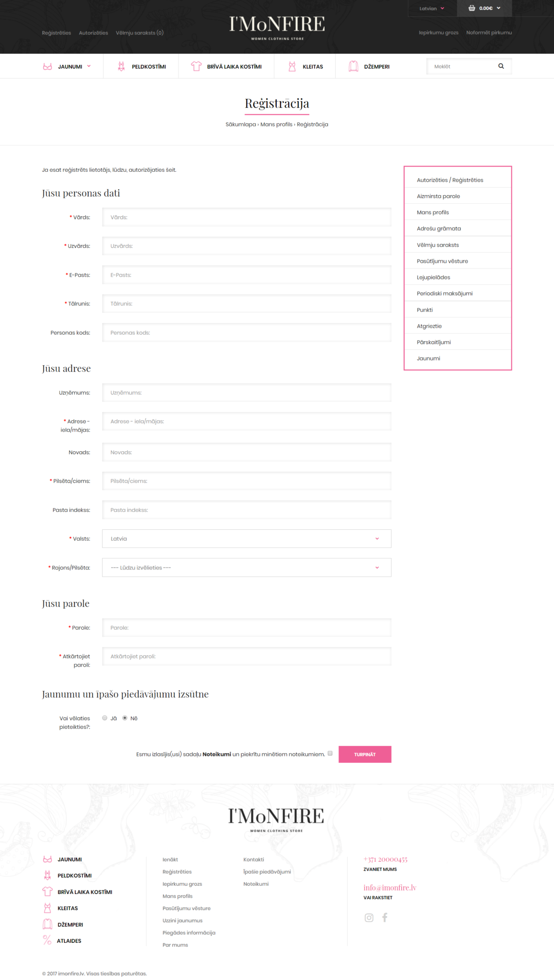Open the Kleitas menu item
This screenshot has height=980, width=554.
(312, 67)
